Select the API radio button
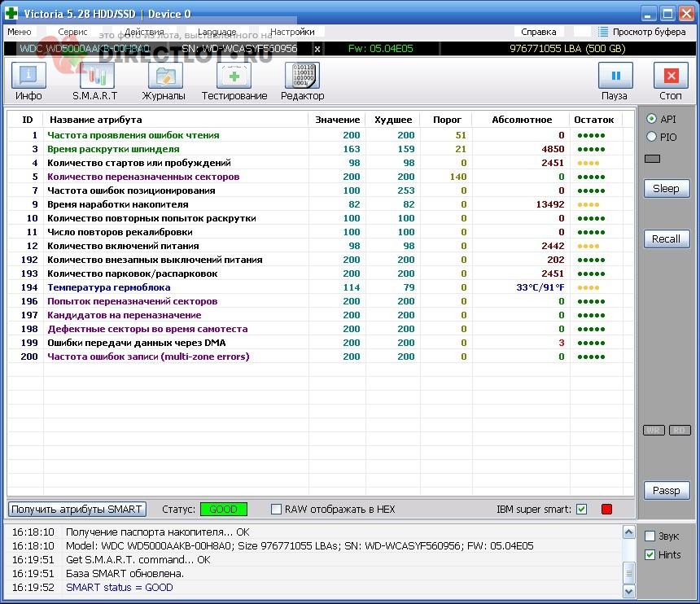This screenshot has height=604, width=700. pos(651,119)
